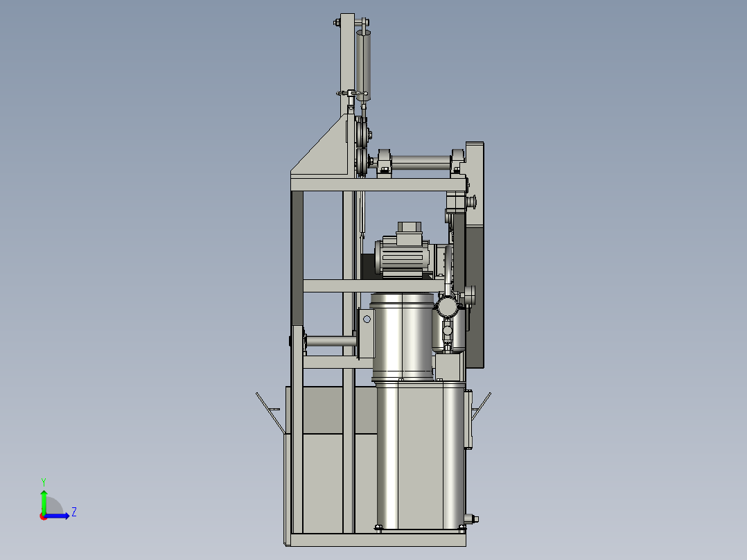Select the right pillow block bearing on the shaft
This screenshot has width=747, height=560.
[458, 162]
